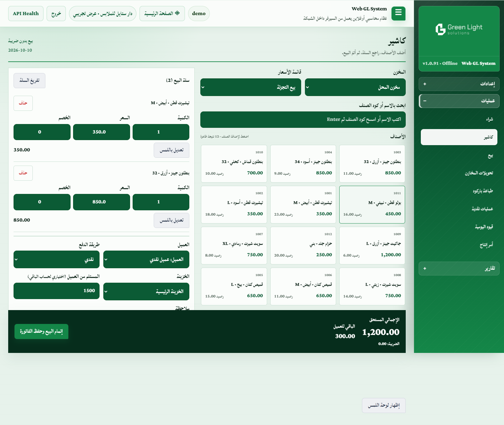Click تفريغ السلة to empty cart

coord(29,81)
